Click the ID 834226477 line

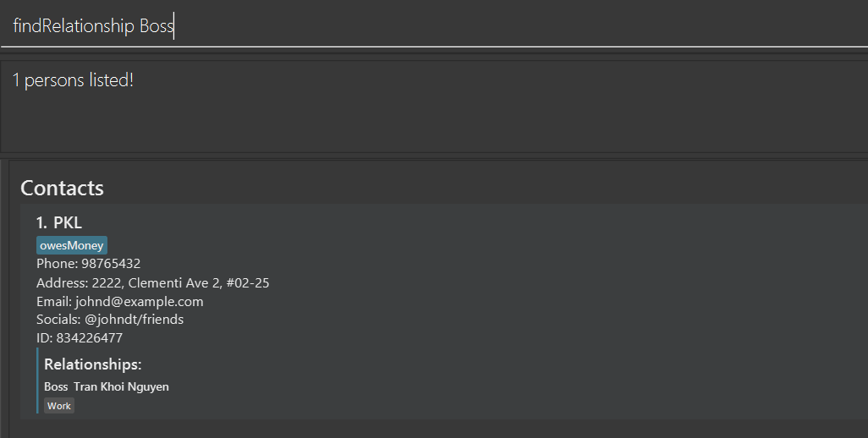(80, 338)
